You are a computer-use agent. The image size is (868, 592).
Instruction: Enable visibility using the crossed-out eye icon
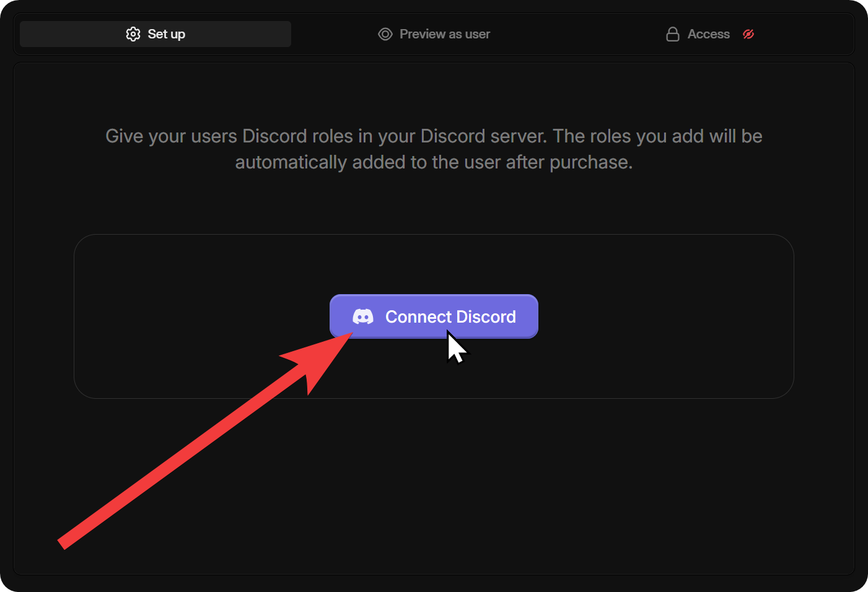point(748,34)
